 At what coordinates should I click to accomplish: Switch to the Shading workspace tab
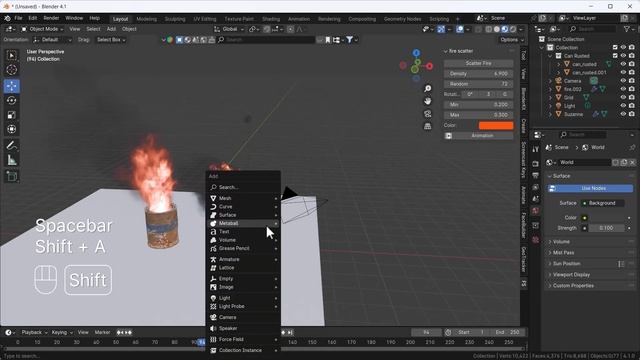[x=271, y=19]
